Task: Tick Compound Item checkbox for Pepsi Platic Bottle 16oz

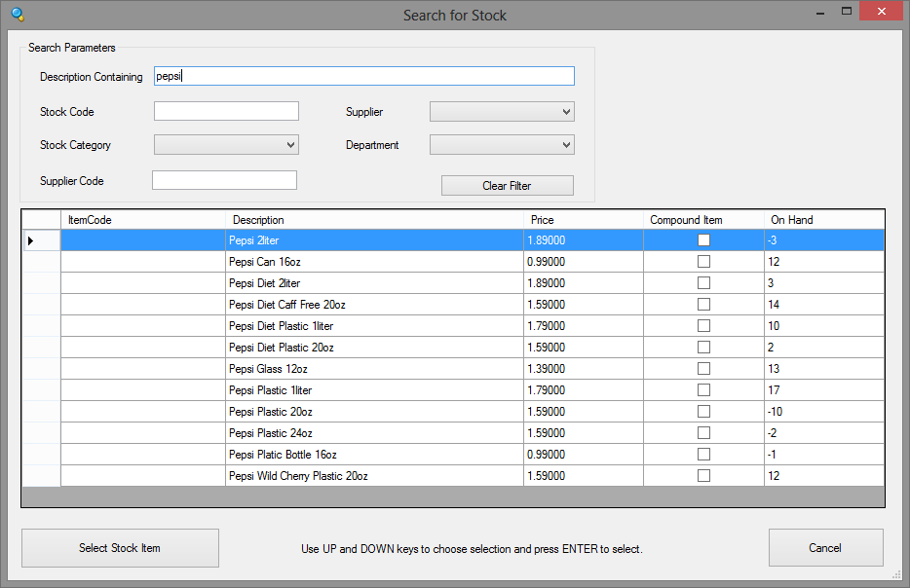Action: (x=703, y=455)
